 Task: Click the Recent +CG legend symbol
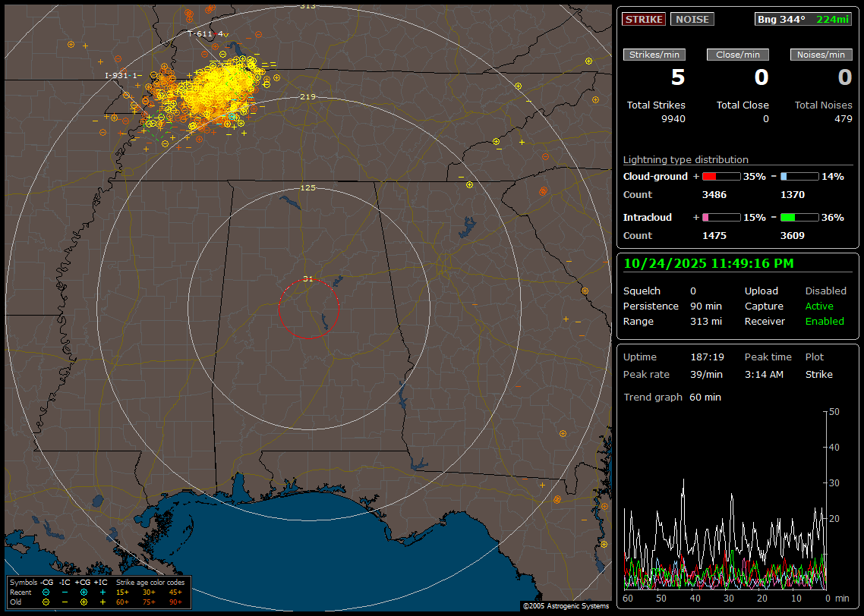click(84, 592)
